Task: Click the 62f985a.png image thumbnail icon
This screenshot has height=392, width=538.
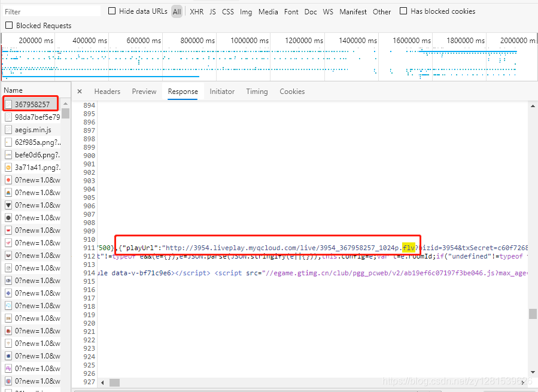Action: [x=8, y=142]
